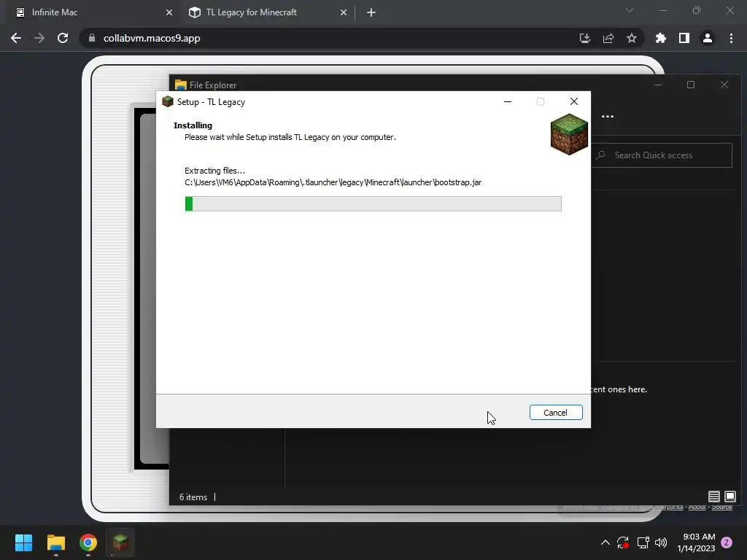The image size is (747, 560).
Task: Switch File Explorer to details view
Action: click(713, 497)
